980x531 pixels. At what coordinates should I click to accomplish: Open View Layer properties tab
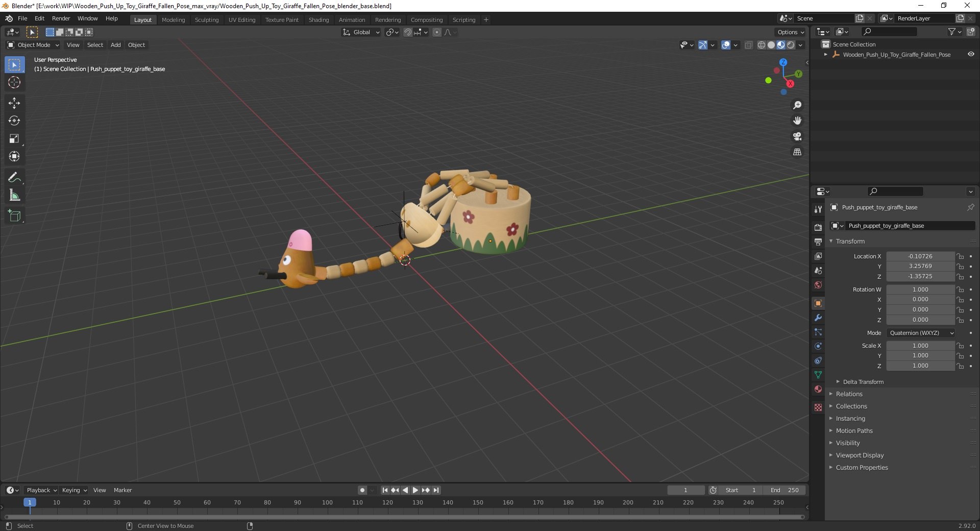point(818,256)
